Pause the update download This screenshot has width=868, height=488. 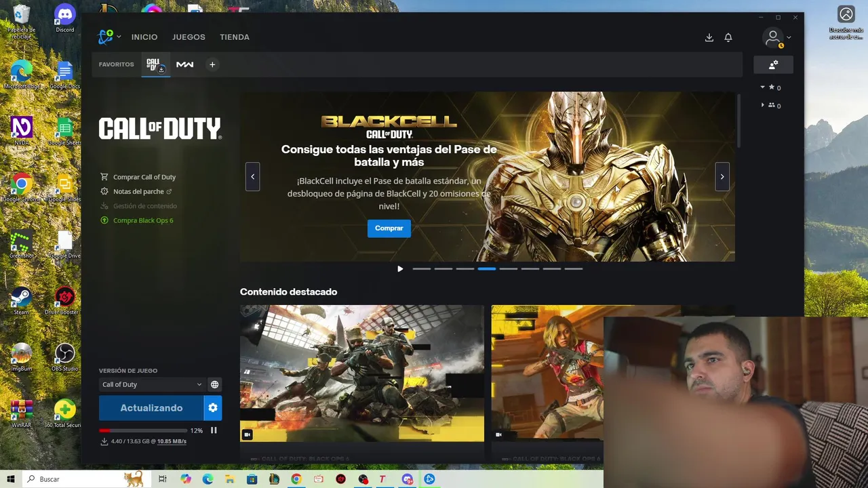coord(214,430)
